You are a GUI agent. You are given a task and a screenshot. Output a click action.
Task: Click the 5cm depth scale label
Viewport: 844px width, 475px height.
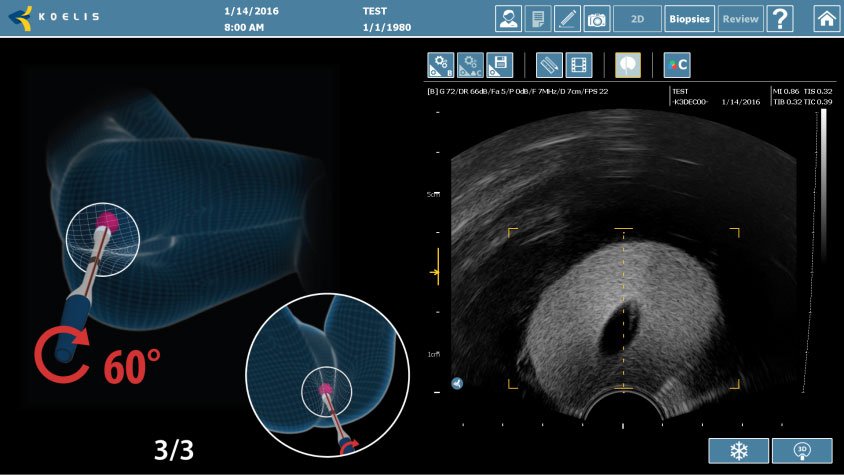tap(433, 194)
